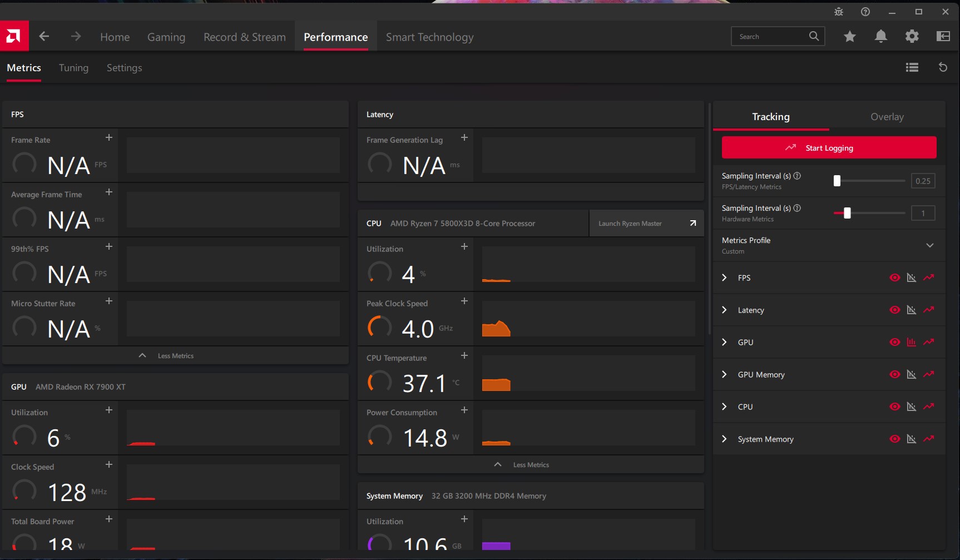Expand the CPU tracking row

click(724, 407)
